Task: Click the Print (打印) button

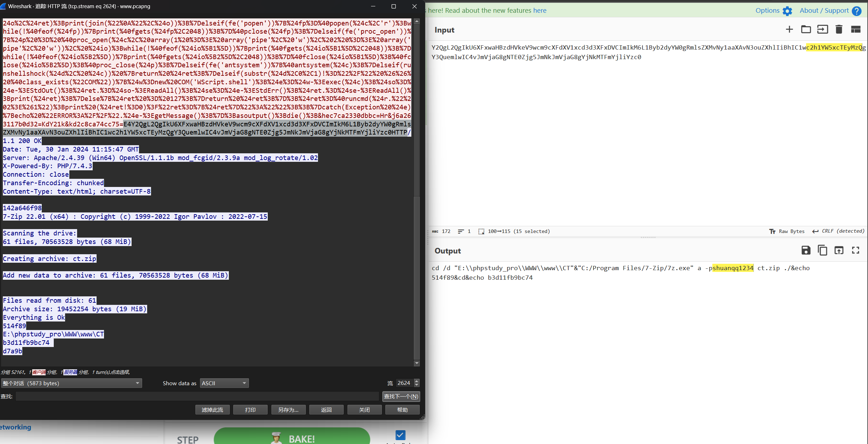Action: 250,410
